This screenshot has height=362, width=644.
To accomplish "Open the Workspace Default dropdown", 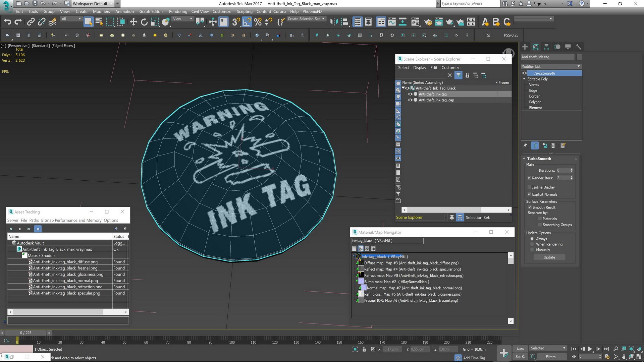I will coord(93,4).
